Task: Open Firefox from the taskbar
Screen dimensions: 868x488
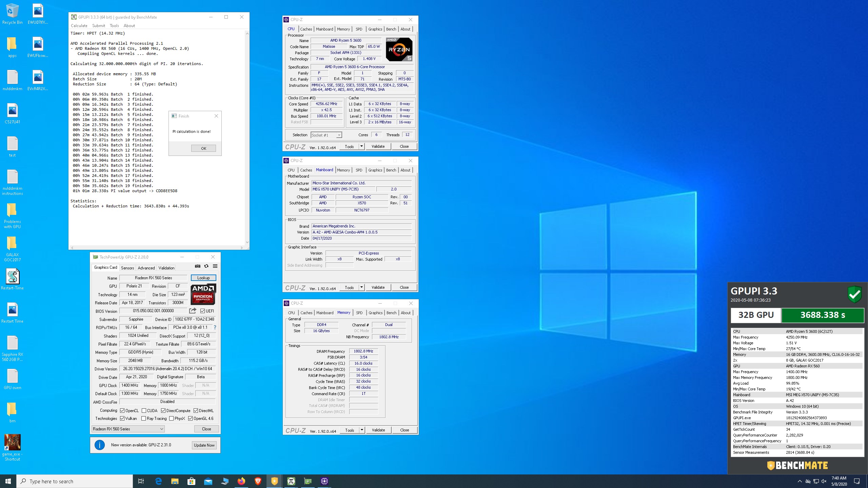Action: coord(241,481)
